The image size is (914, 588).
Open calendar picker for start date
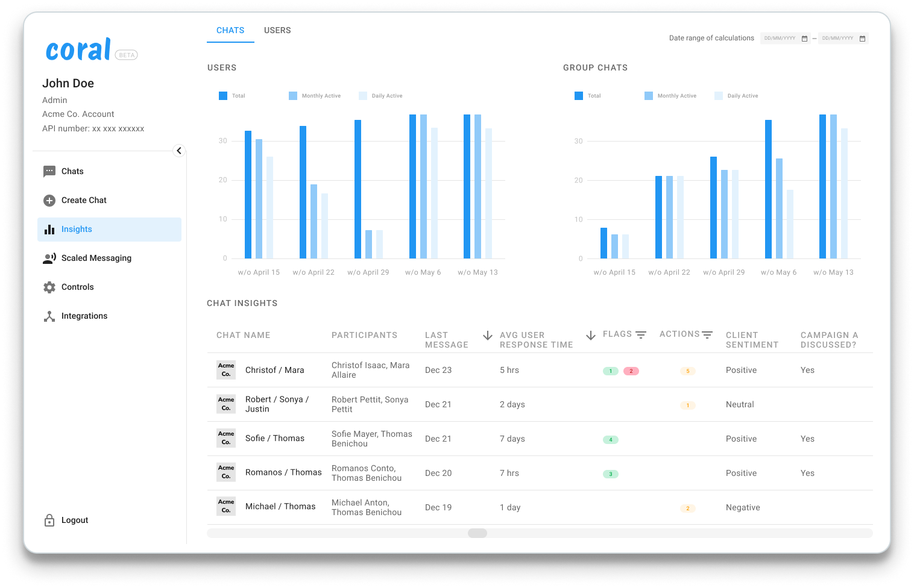pyautogui.click(x=804, y=39)
